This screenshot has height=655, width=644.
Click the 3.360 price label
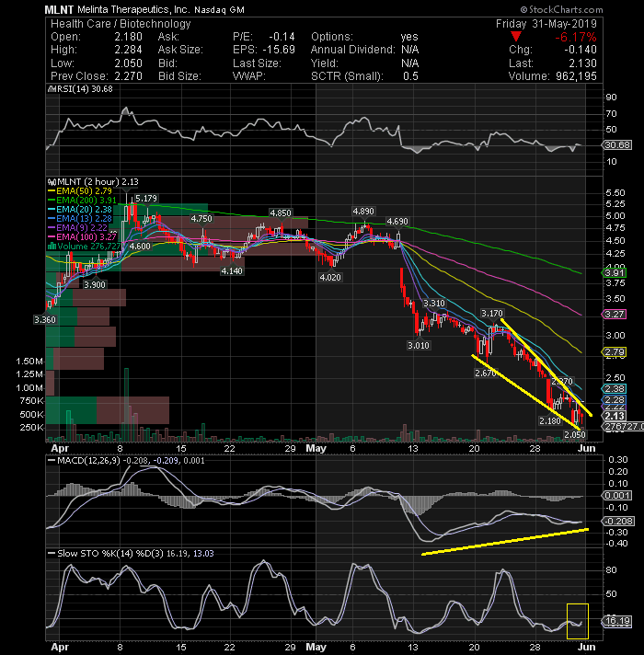coord(45,320)
